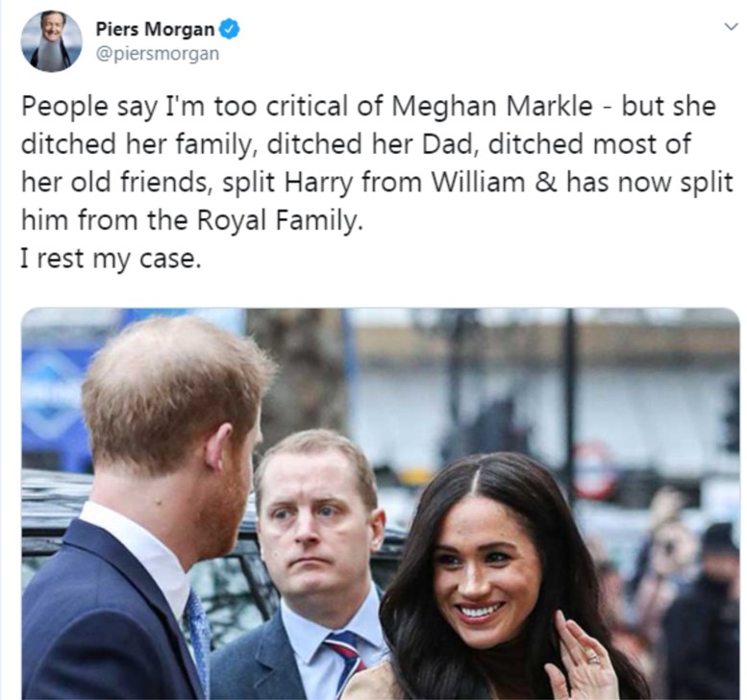Open the Piers Morgan display name link
Screen dimensions: 747x700
coord(155,29)
